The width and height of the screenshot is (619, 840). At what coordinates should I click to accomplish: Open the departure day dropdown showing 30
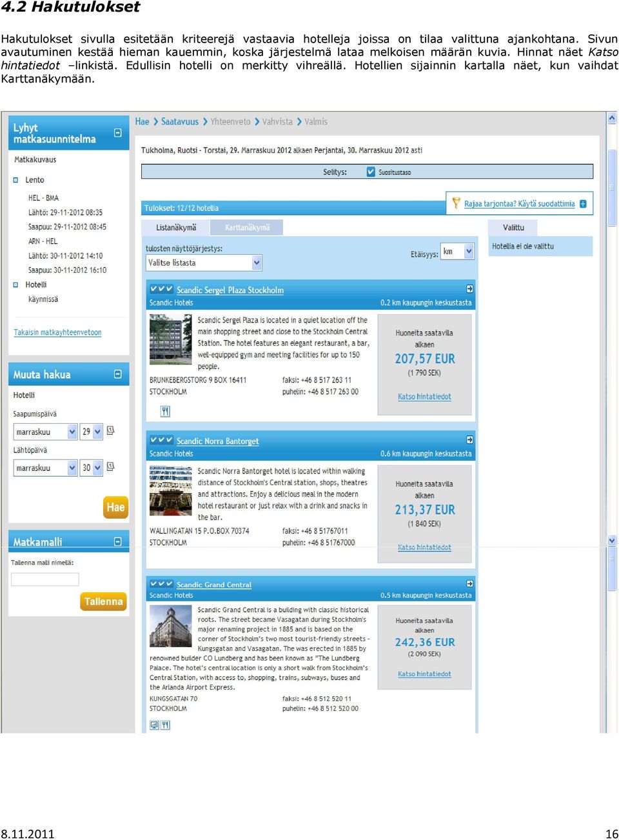point(92,468)
